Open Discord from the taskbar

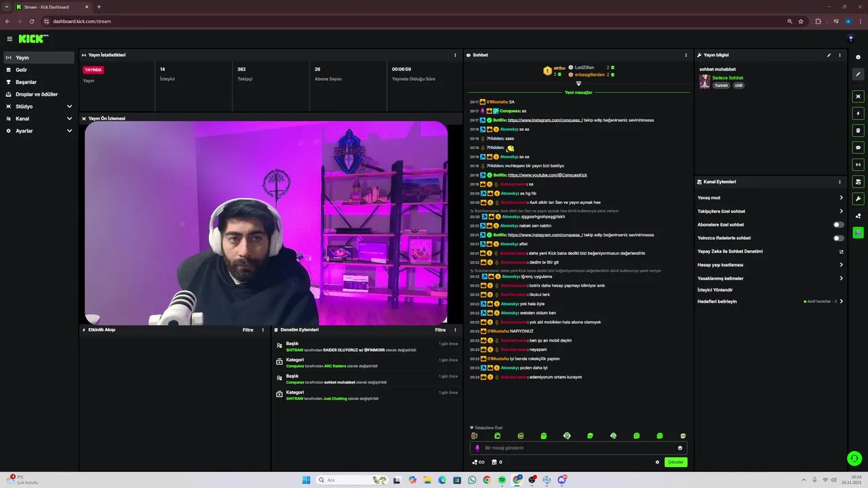[x=562, y=480]
